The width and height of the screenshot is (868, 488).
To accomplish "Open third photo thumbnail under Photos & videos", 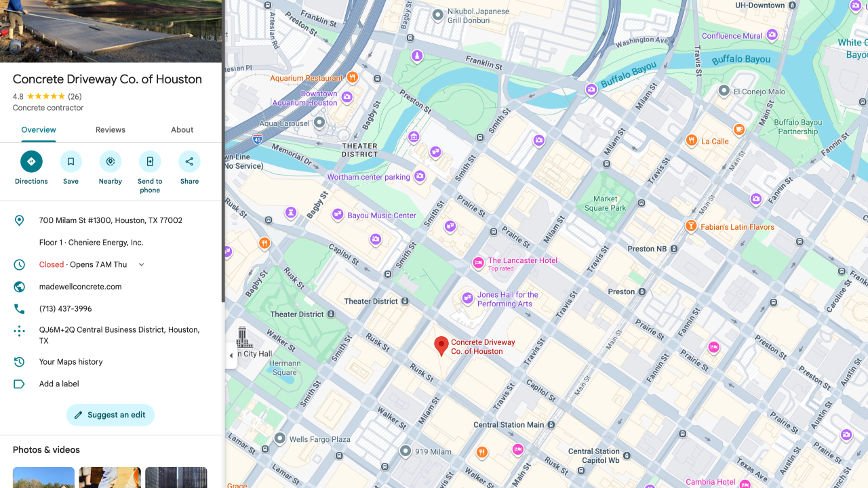I will click(x=176, y=477).
